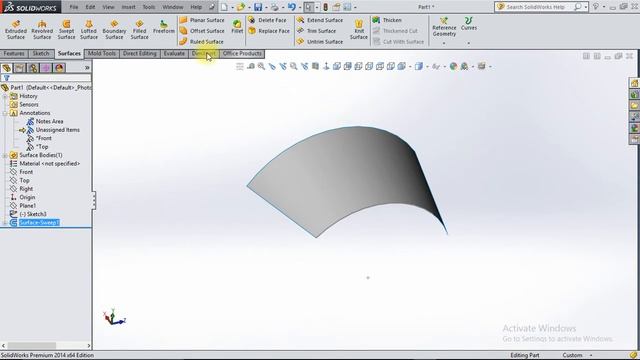The width and height of the screenshot is (640, 360).
Task: Collapse the Annotations node in tree
Action: coord(5,113)
